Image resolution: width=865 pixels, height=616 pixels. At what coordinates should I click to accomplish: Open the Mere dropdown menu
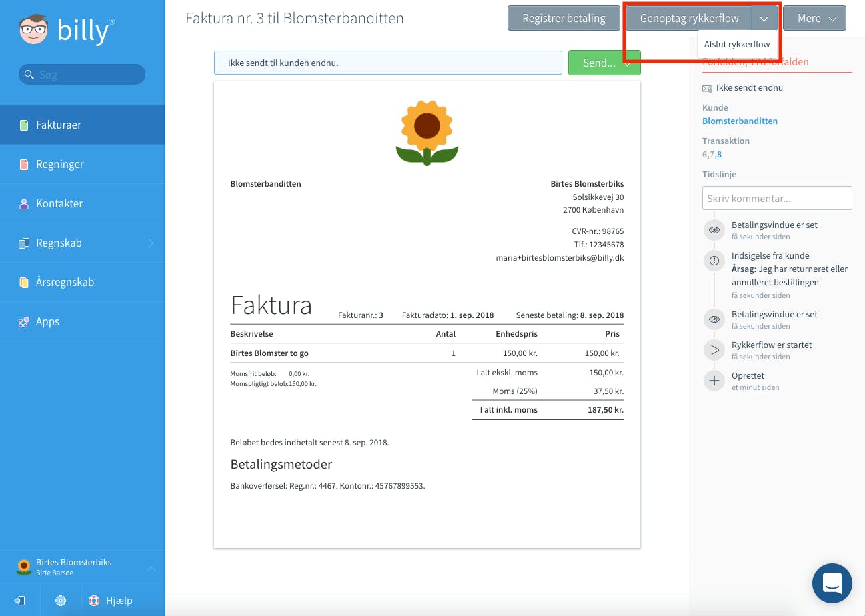coord(814,19)
